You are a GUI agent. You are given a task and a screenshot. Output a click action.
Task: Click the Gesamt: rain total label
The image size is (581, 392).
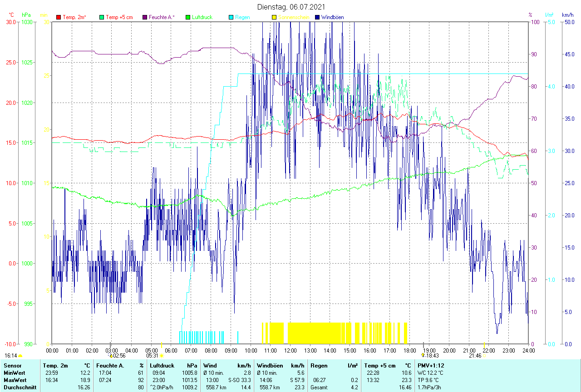pos(320,387)
